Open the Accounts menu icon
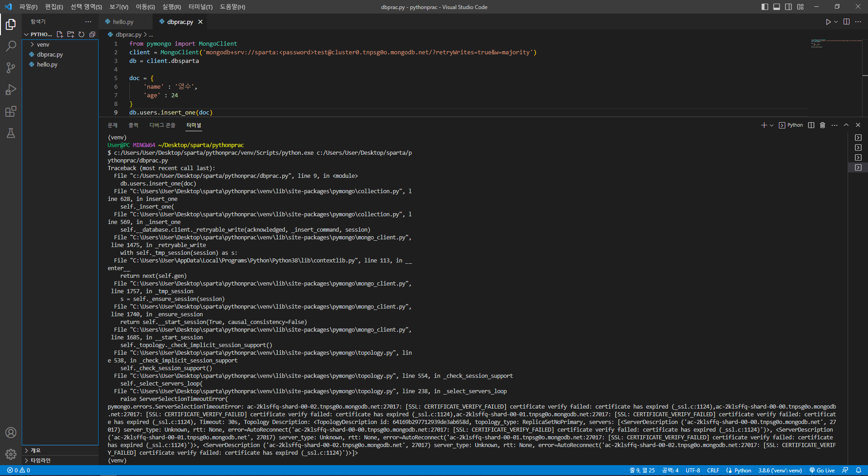 coord(11,433)
